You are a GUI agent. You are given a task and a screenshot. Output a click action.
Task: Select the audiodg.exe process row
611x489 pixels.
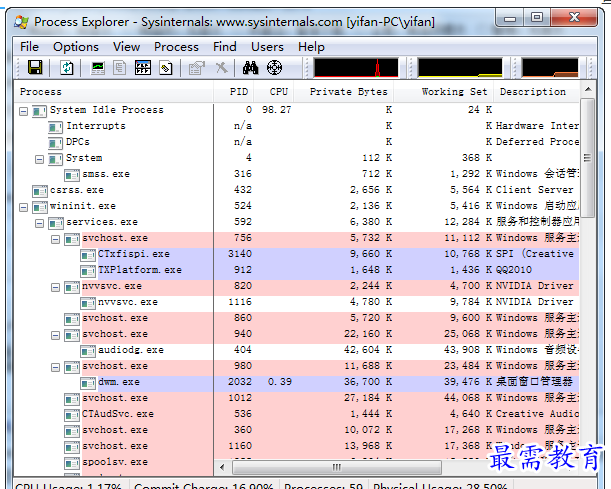pyautogui.click(x=130, y=350)
